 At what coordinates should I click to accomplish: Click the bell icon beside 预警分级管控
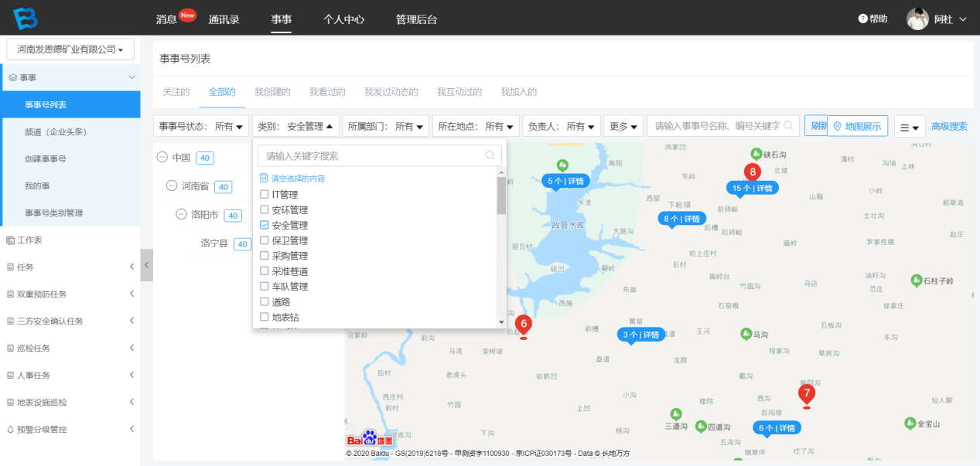coord(10,430)
